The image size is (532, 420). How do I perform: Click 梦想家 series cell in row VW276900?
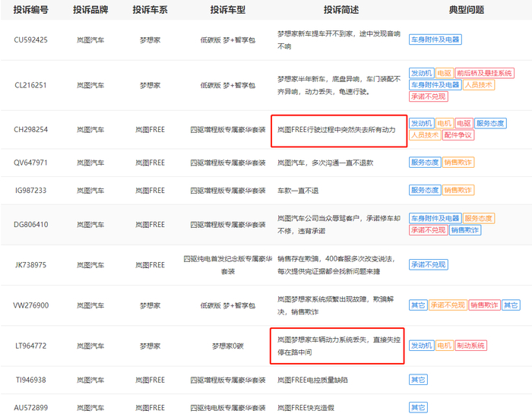pyautogui.click(x=150, y=305)
